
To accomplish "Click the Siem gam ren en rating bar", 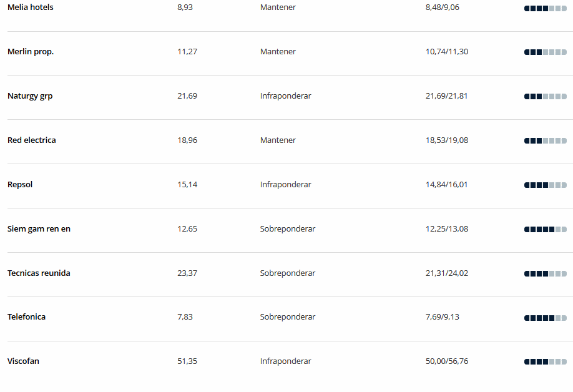I will (546, 230).
